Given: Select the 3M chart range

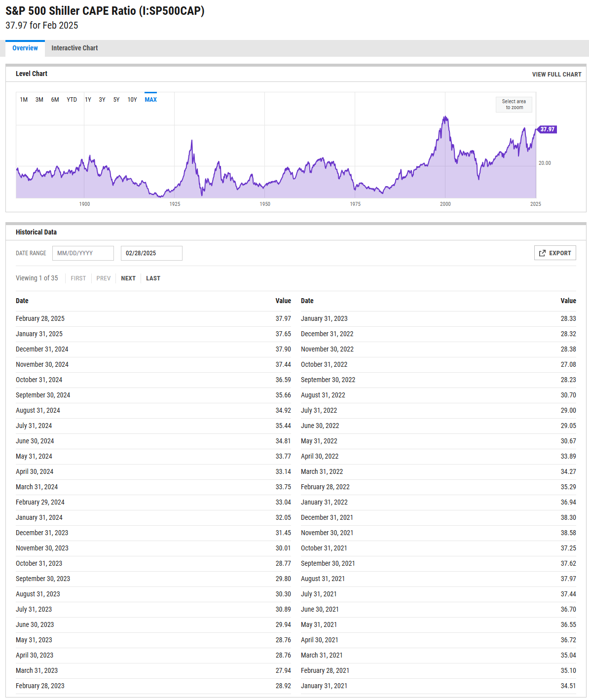Looking at the screenshot, I should 39,100.
